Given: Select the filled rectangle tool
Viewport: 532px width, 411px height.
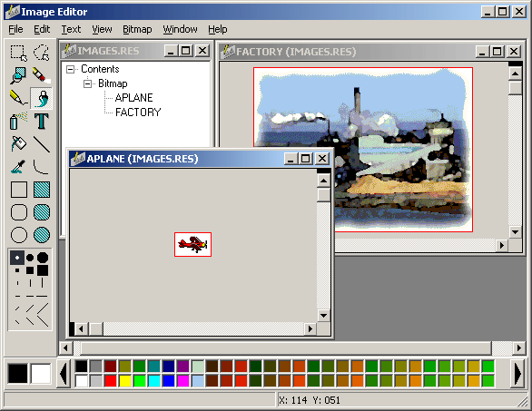Looking at the screenshot, I should point(42,190).
